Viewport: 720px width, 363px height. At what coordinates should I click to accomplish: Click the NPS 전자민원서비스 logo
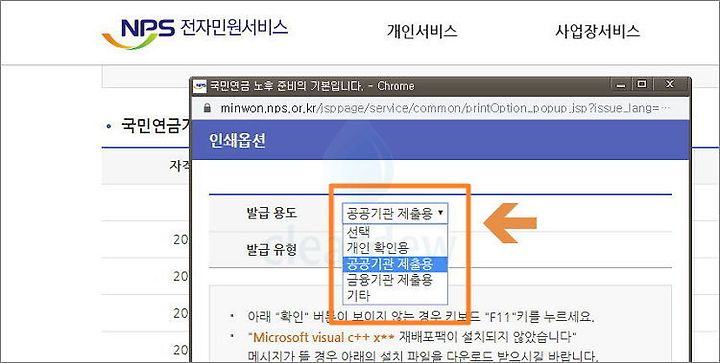(195, 33)
